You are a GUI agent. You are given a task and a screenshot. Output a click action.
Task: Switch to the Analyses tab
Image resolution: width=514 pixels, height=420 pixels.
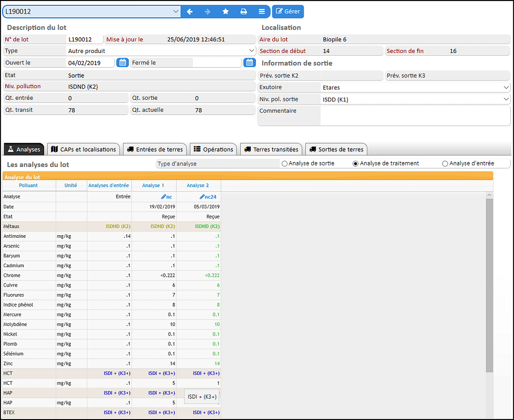24,149
